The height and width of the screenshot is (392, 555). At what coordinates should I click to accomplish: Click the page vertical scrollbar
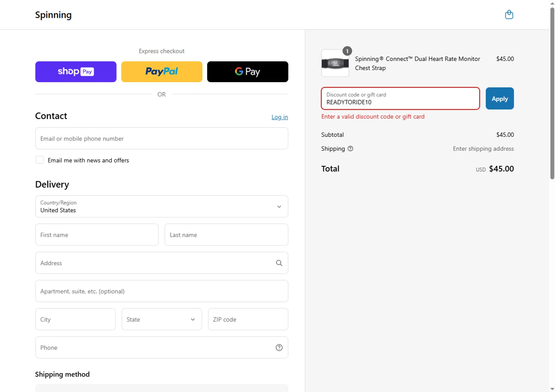click(x=552, y=92)
